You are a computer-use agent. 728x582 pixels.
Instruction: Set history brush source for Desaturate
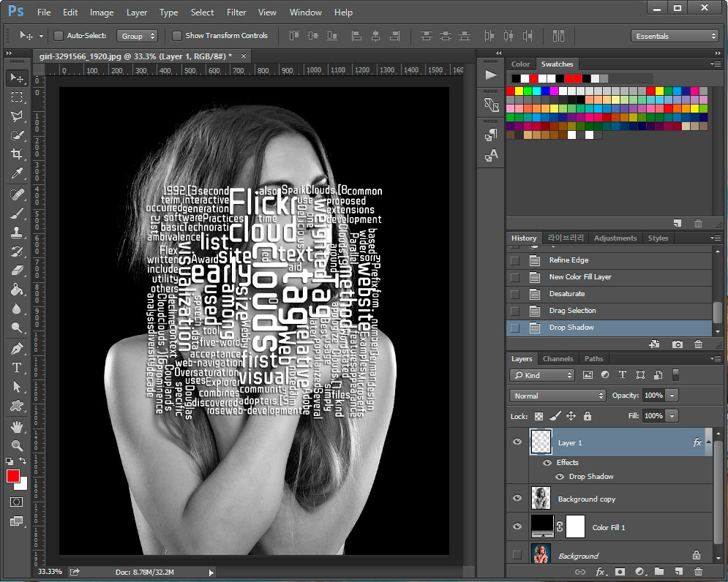[515, 294]
